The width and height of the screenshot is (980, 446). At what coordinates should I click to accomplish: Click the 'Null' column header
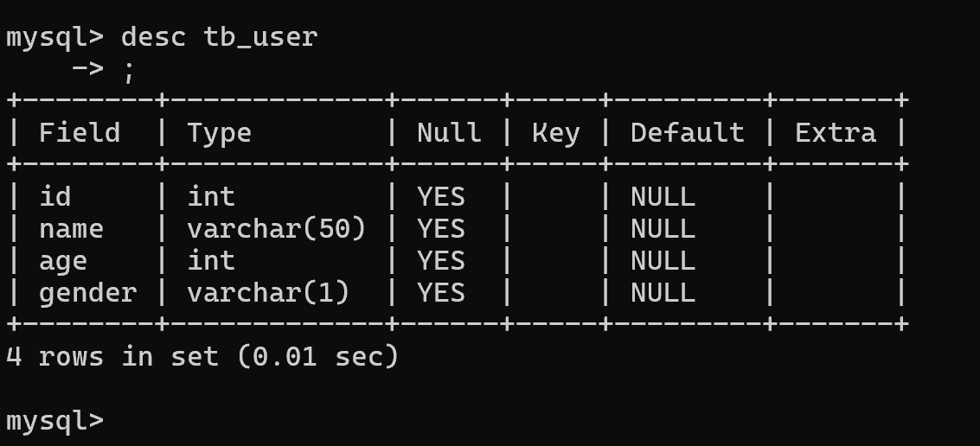pos(448,132)
